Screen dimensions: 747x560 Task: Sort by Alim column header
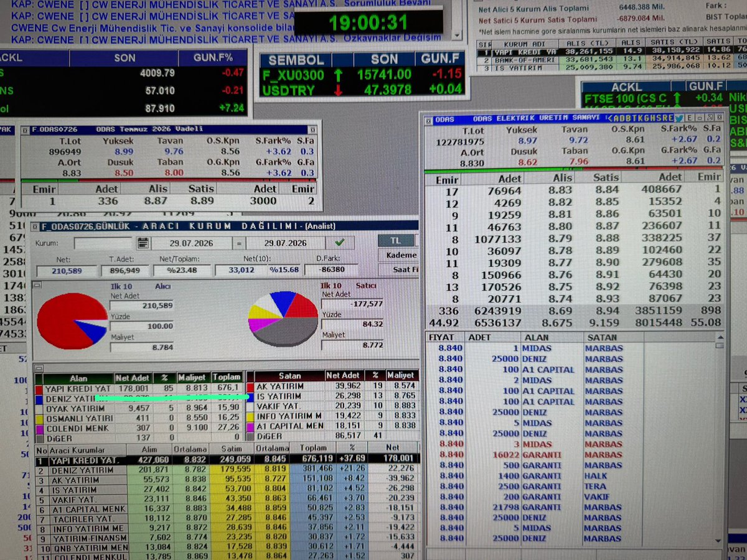coord(149,448)
